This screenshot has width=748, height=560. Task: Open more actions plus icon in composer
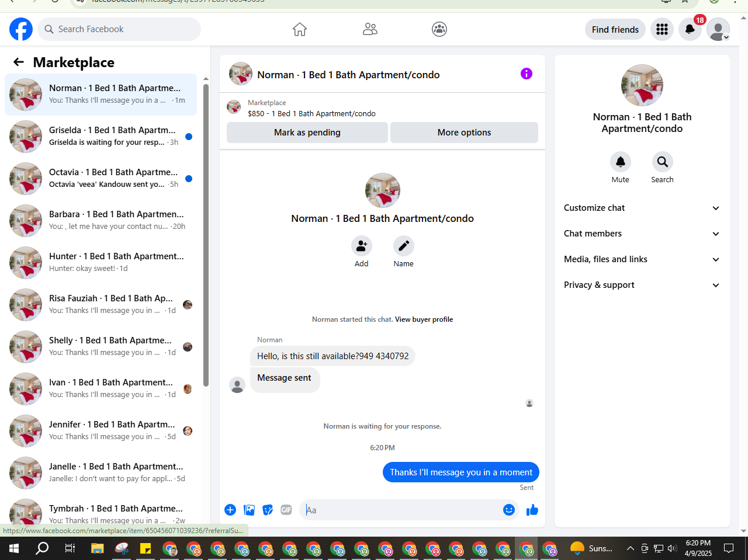point(230,510)
